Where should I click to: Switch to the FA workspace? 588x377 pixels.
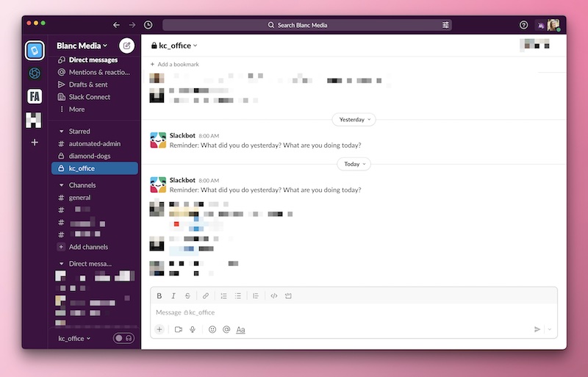point(35,96)
